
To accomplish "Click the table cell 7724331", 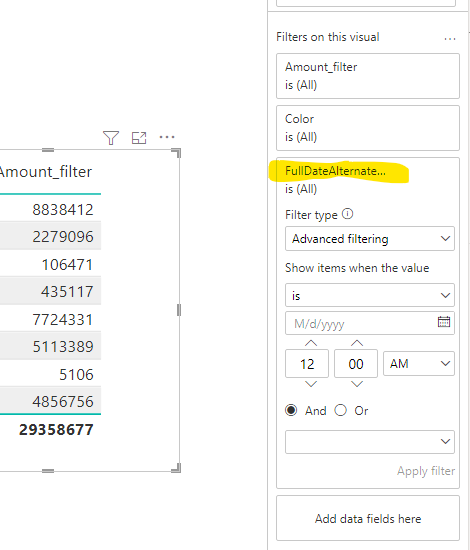I will (63, 320).
